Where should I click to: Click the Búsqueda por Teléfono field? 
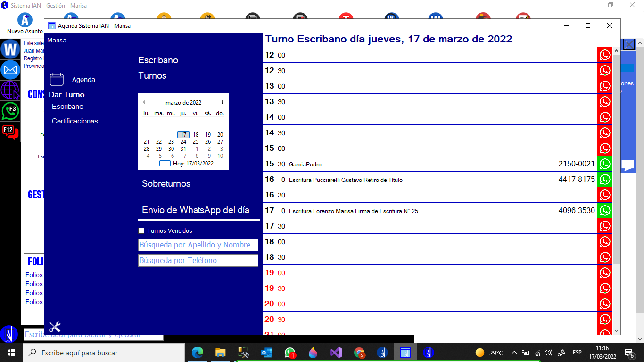tap(198, 260)
